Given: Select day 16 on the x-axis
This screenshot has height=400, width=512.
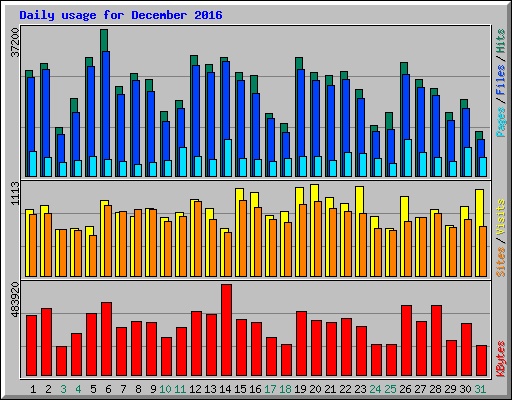Looking at the screenshot, I should point(255,389).
